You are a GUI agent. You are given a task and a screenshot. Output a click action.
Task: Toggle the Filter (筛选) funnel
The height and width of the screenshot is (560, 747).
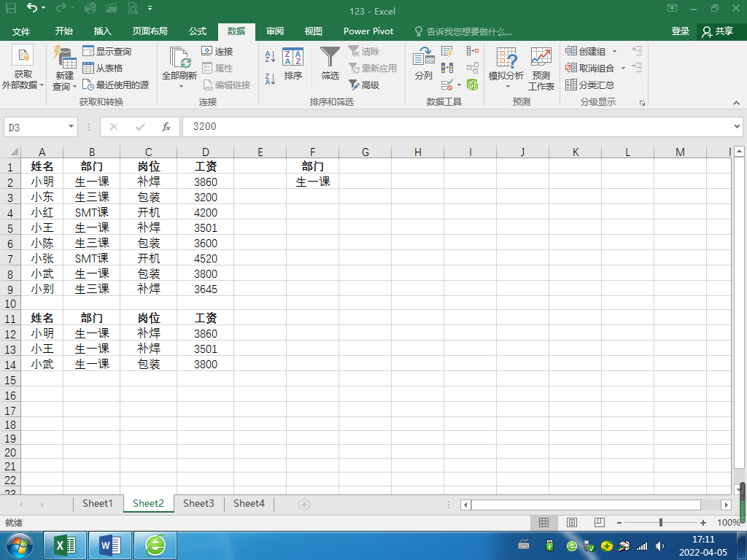(330, 63)
